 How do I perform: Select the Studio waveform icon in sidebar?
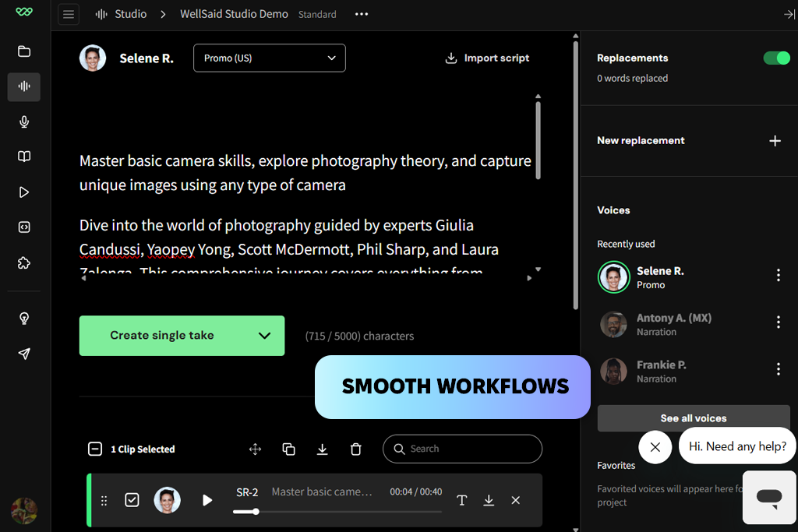[24, 86]
